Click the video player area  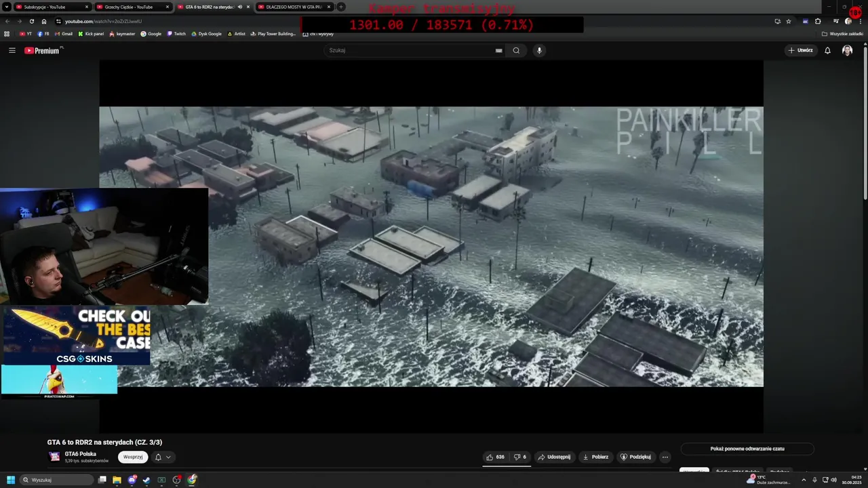coord(431,246)
